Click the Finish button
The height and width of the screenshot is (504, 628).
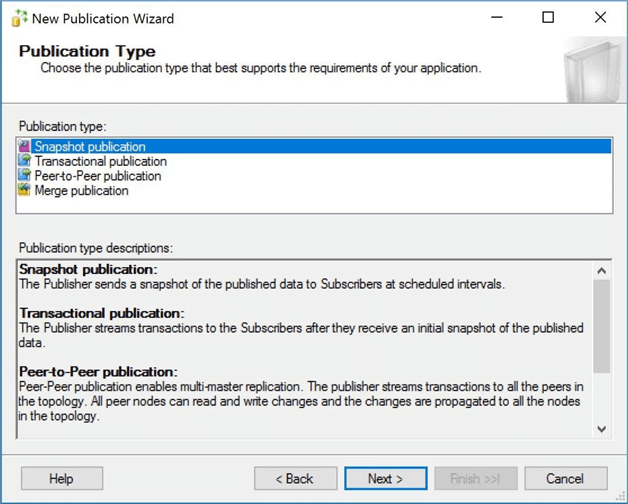point(475,478)
